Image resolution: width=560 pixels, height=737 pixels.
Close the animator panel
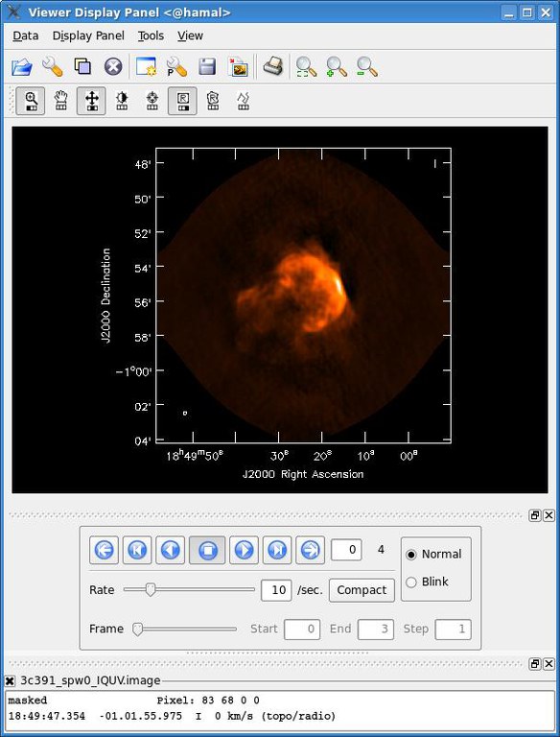point(548,515)
